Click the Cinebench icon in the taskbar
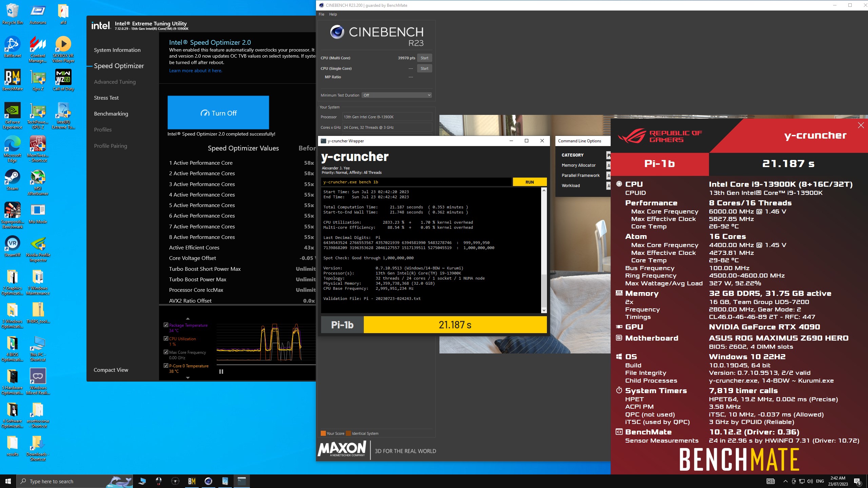Screen dimensions: 868x488 click(x=209, y=481)
